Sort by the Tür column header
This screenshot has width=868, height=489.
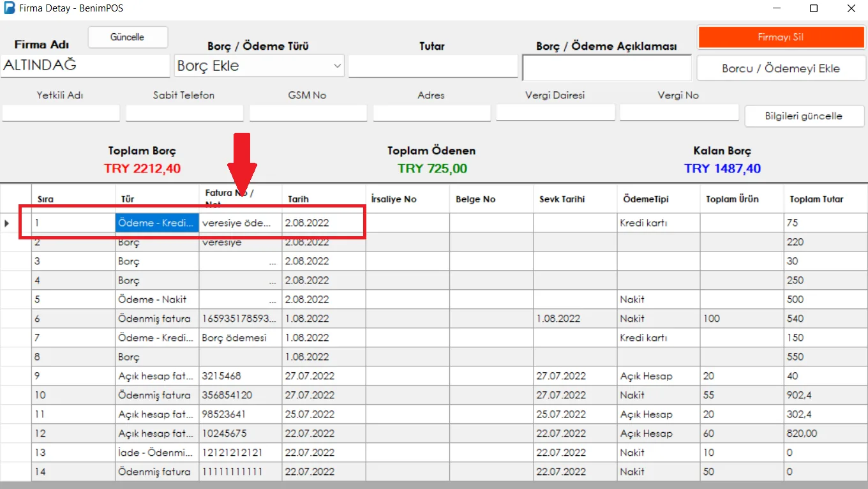point(157,199)
